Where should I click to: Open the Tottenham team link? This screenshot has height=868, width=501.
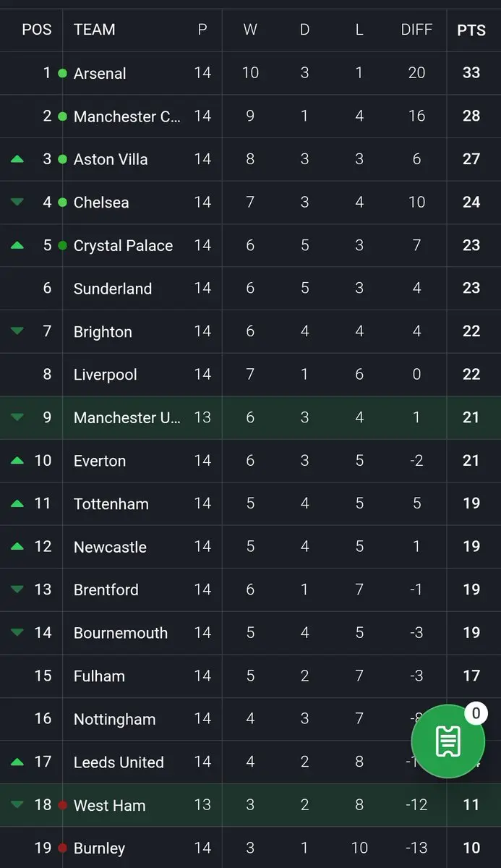(111, 504)
